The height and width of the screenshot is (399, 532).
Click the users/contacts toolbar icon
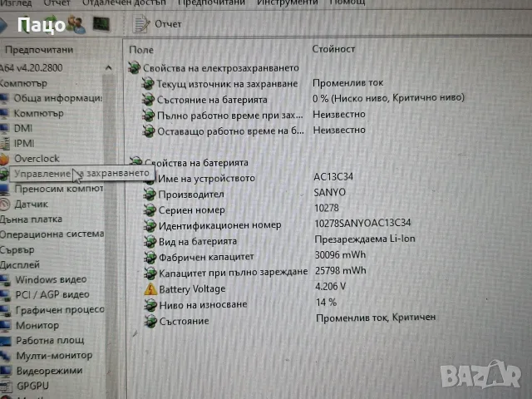[x=76, y=24]
